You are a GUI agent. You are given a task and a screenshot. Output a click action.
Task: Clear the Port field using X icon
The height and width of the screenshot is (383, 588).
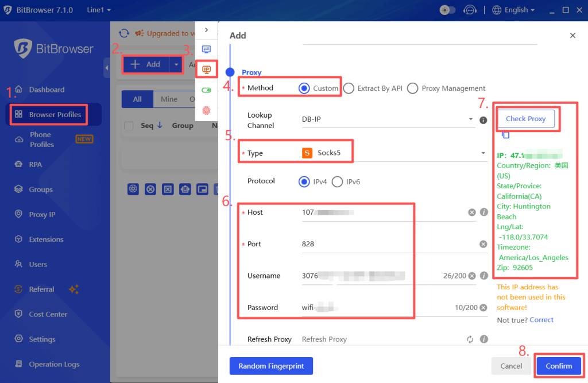pos(483,244)
